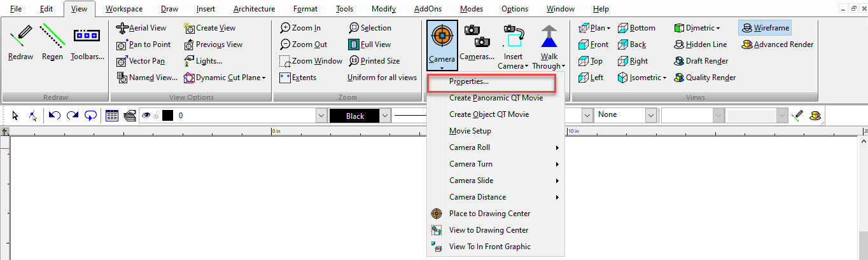Image resolution: width=868 pixels, height=260 pixels.
Task: Select Quality Render mode
Action: 704,78
